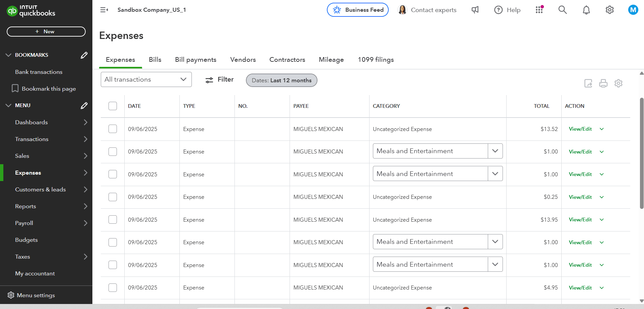Check the box for the $13.52 expense

[113, 129]
